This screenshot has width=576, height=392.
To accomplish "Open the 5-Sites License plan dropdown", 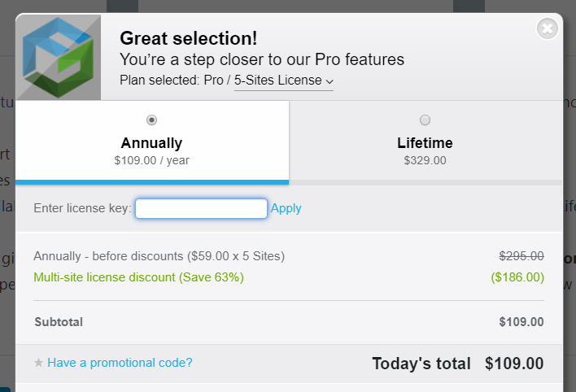I will click(x=284, y=81).
